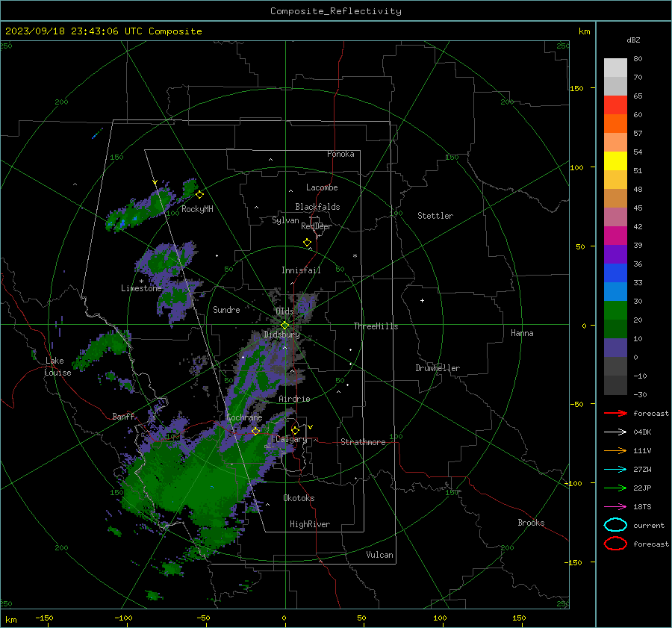The height and width of the screenshot is (628, 672).
Task: Click the Airdrie city label
Action: tap(294, 399)
